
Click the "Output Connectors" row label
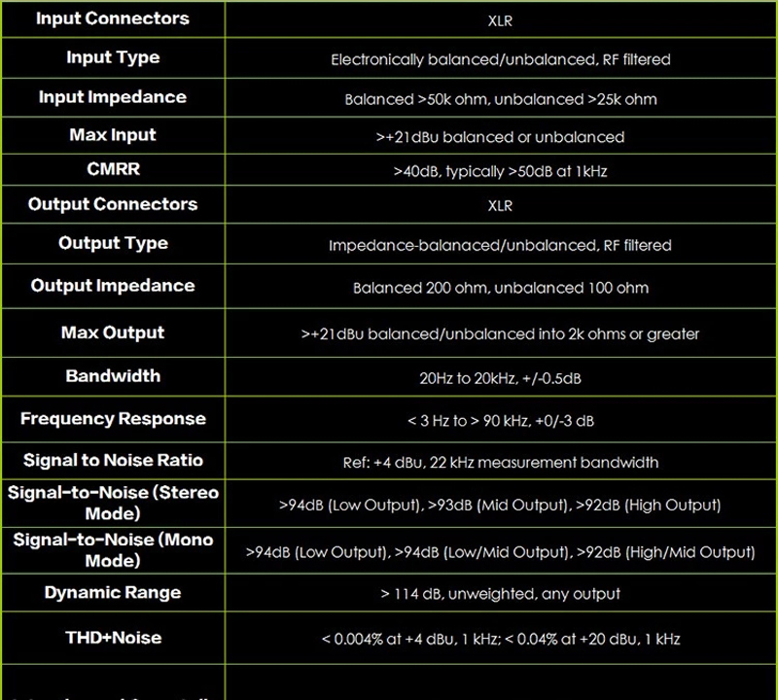[113, 204]
